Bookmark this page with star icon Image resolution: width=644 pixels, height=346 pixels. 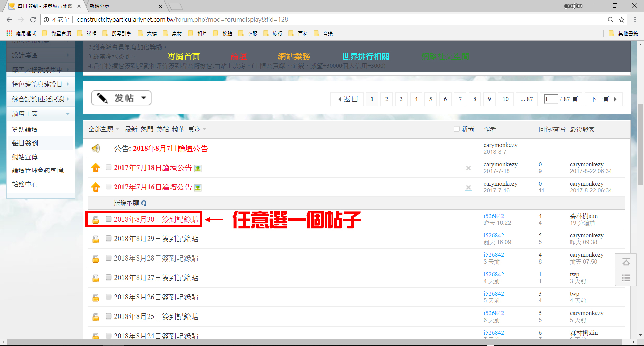click(622, 20)
